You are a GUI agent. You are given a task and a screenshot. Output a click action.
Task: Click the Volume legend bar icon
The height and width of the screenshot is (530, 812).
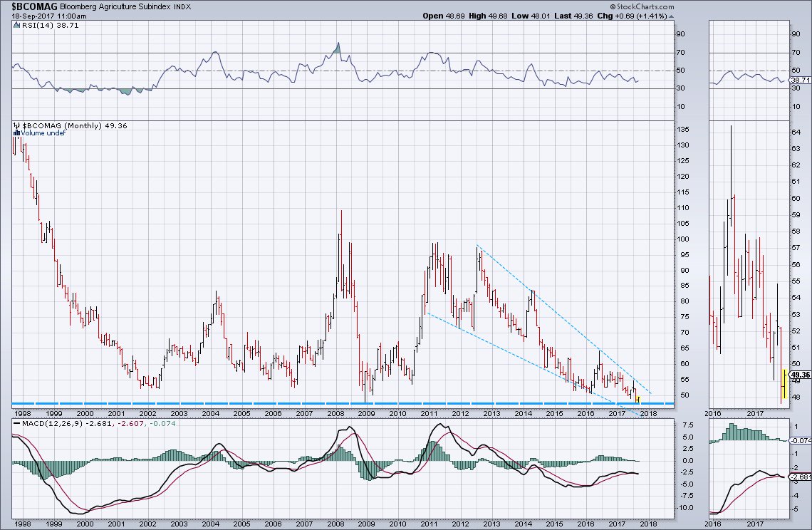pyautogui.click(x=16, y=132)
